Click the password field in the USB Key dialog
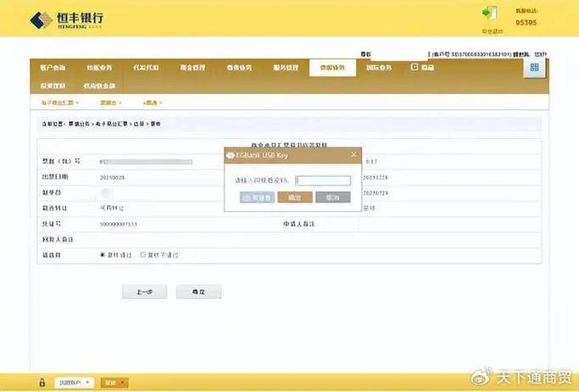The width and height of the screenshot is (579, 392). (323, 180)
